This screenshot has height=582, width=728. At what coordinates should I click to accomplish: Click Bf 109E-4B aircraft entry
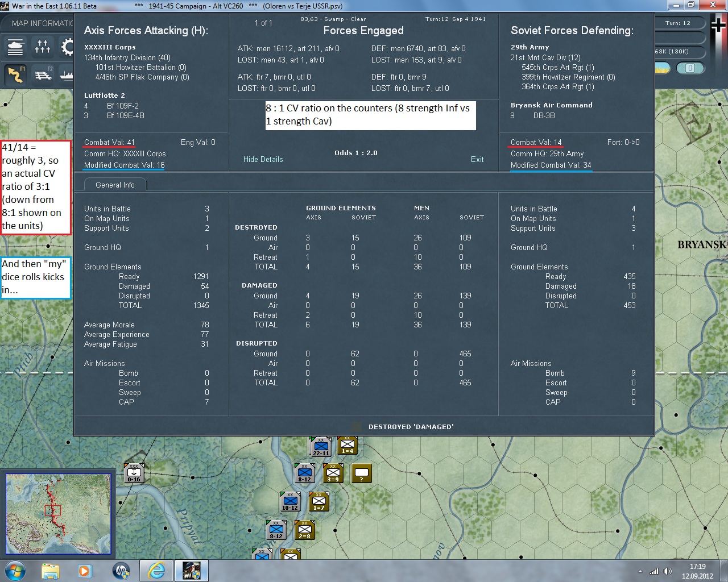tap(126, 116)
